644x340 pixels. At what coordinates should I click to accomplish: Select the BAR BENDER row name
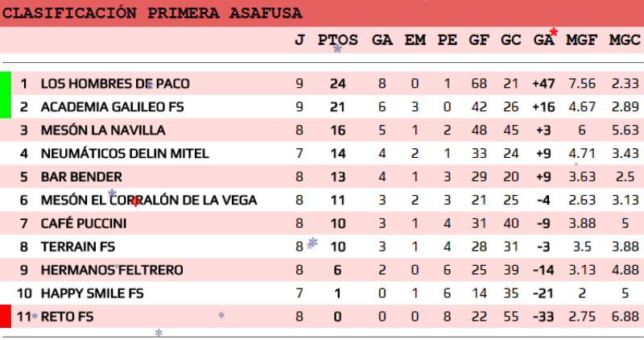[x=81, y=177]
